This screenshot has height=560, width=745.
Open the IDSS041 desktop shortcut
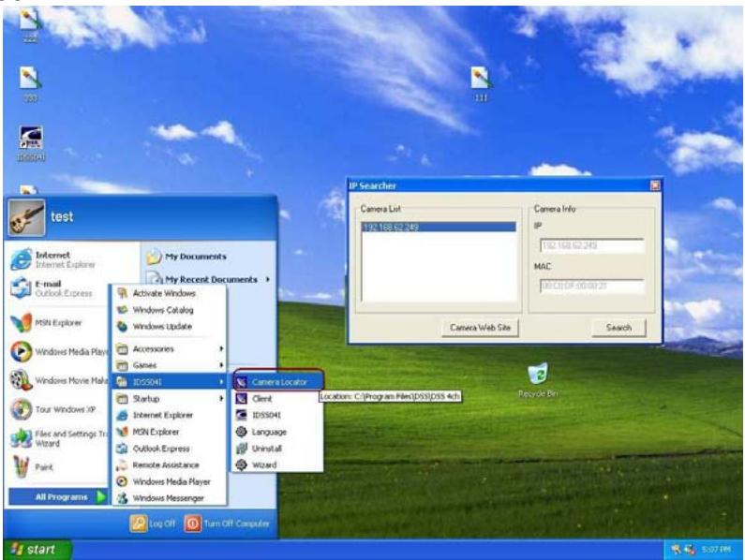tap(31, 143)
